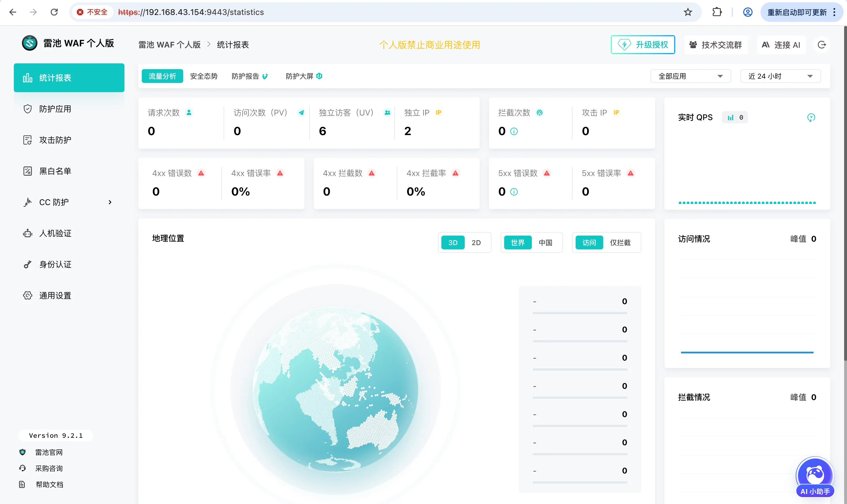This screenshot has height=504, width=847.
Task: Switch to the 安全态势 tab
Action: pos(203,76)
